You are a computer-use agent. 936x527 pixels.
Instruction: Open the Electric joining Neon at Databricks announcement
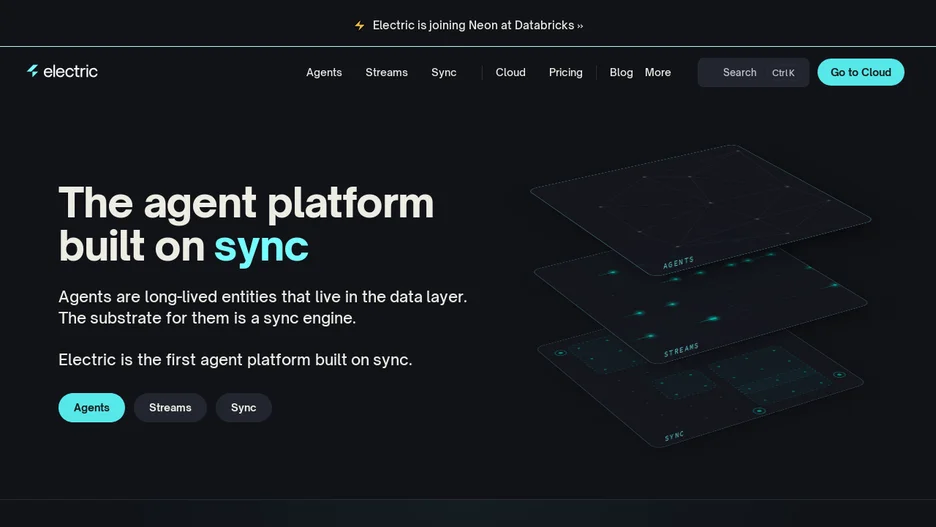tap(478, 25)
